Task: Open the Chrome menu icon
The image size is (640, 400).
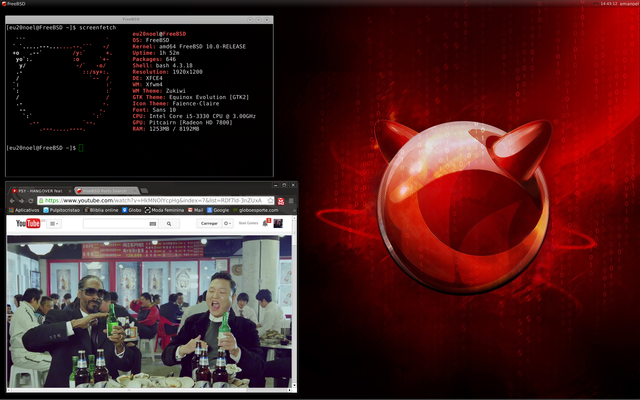Action: (291, 201)
